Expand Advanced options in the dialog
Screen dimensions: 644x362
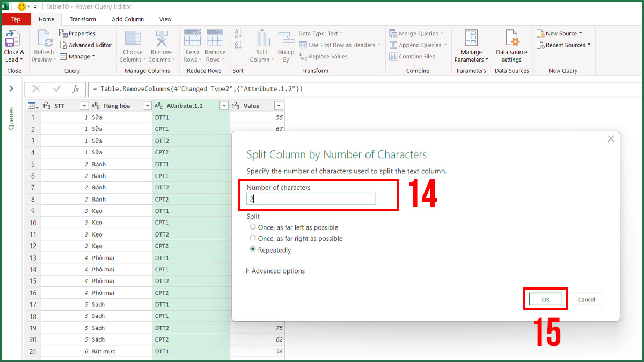click(275, 271)
